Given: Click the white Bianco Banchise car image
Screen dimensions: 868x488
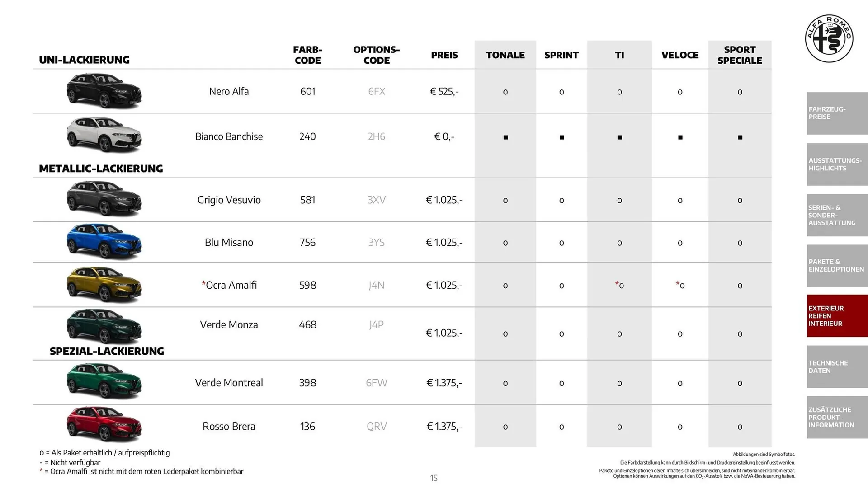Looking at the screenshot, I should (104, 135).
